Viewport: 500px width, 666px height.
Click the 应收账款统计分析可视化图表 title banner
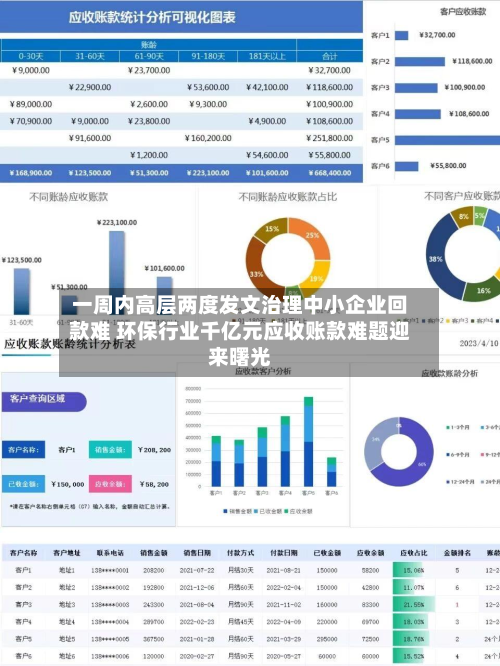click(181, 17)
